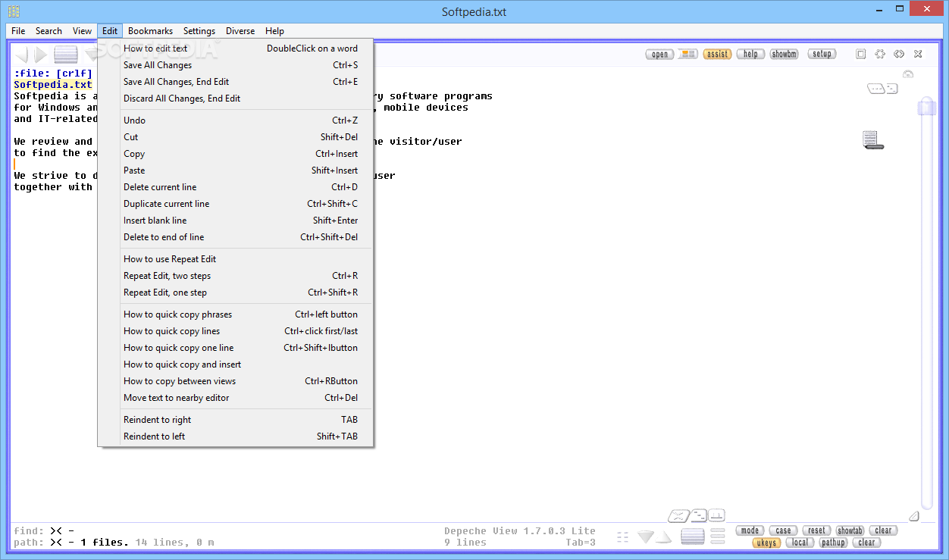
Task: Toggle the pathup button
Action: tap(833, 543)
